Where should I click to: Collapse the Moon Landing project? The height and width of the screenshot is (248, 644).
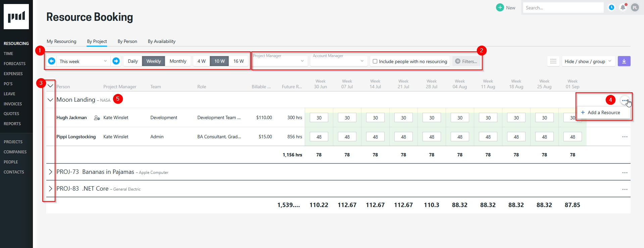[50, 100]
